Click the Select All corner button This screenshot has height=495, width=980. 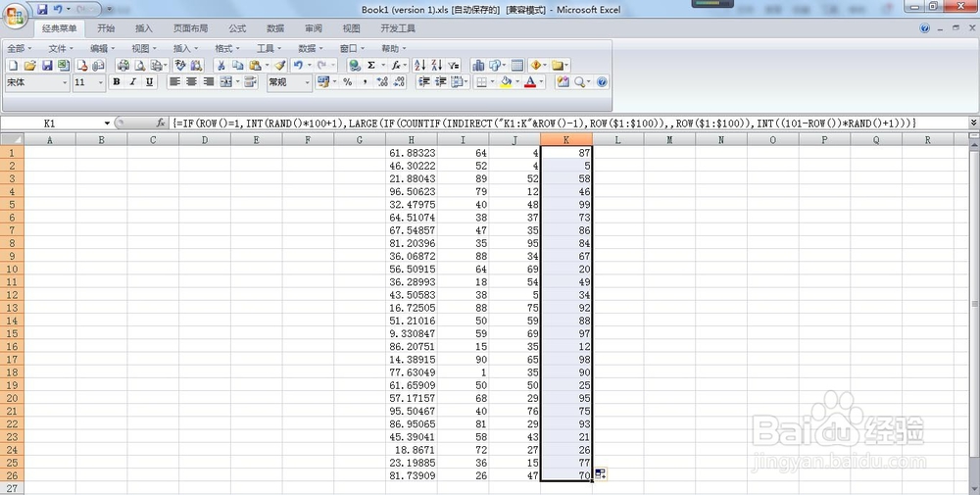[x=12, y=140]
